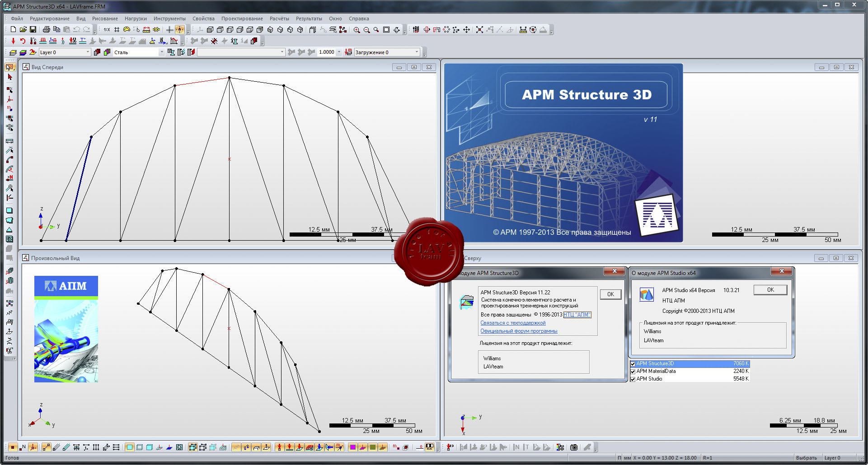868x465 pixels.
Task: Toggle the local axes display button in bottom toolbar
Action: [33, 447]
